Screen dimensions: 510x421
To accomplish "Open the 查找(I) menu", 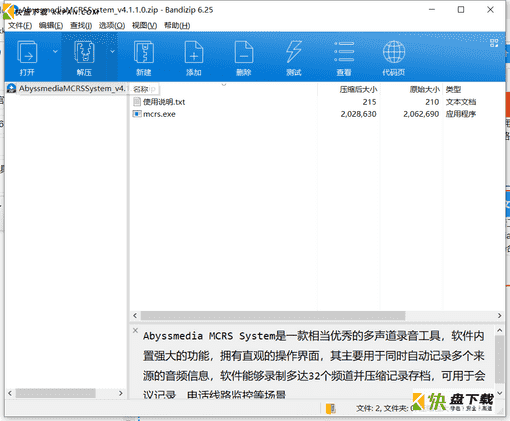I will click(x=81, y=25).
